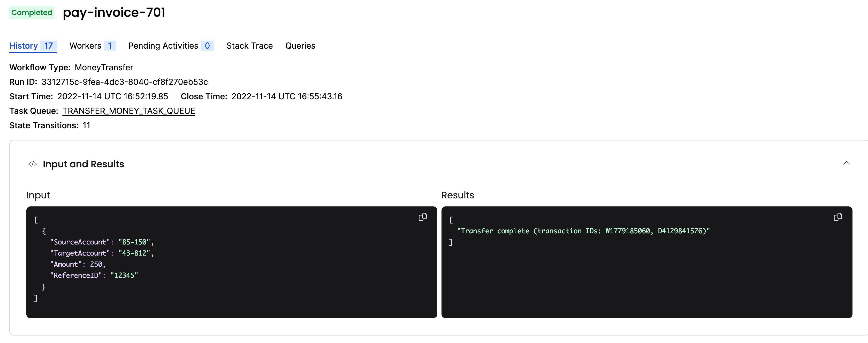The width and height of the screenshot is (868, 343).
Task: Click the Completed status badge
Action: (31, 12)
